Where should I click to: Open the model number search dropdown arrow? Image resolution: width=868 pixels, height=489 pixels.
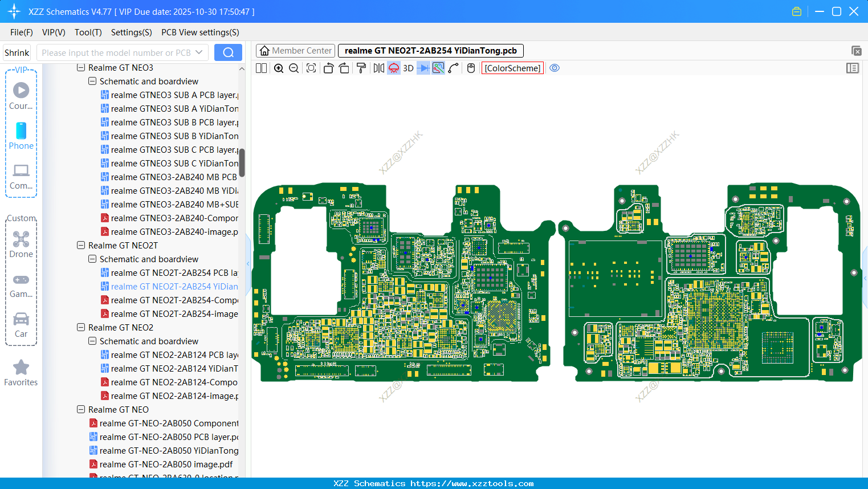(x=199, y=52)
